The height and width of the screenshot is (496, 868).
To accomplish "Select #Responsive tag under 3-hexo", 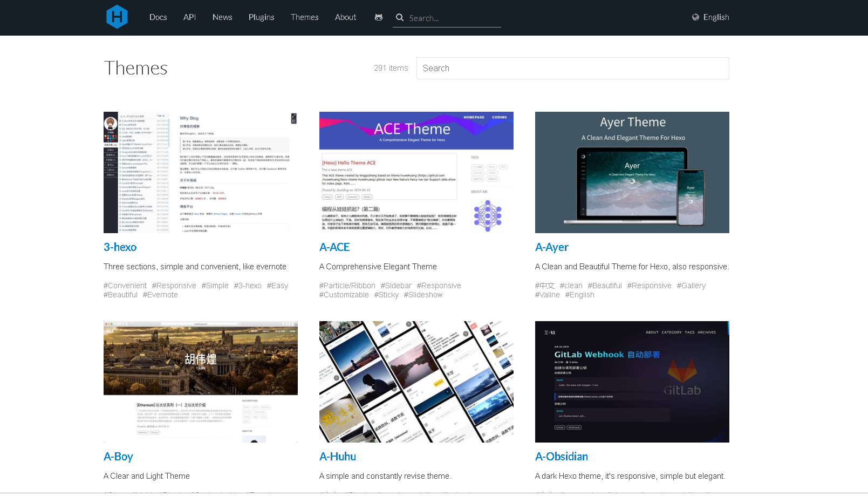I will 174,286.
